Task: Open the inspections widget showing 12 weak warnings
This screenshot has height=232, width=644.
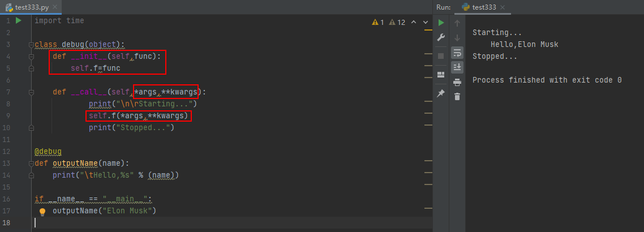Action: click(397, 23)
